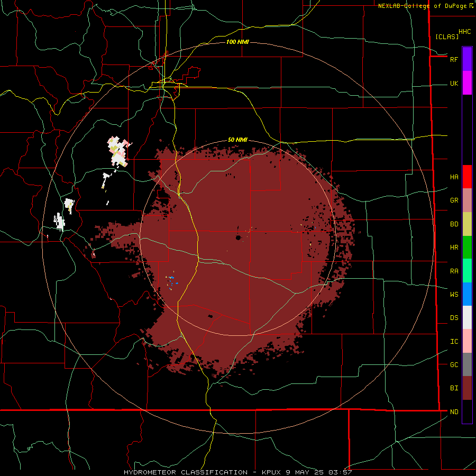Image resolution: width=476 pixels, height=476 pixels.
Task: Click the UK legend label
Action: pos(454,83)
